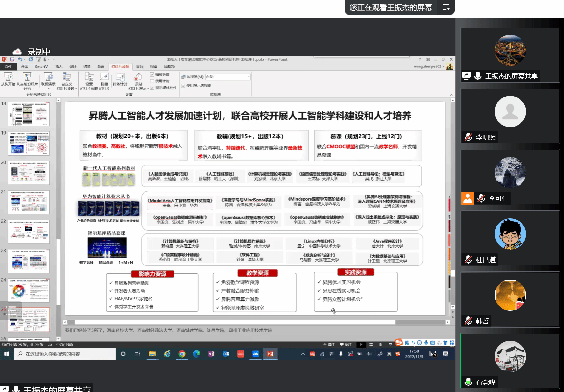Image resolution: width=564 pixels, height=392 pixels.
Task: Open the PowerPoint Help question mark
Action: tap(420, 59)
